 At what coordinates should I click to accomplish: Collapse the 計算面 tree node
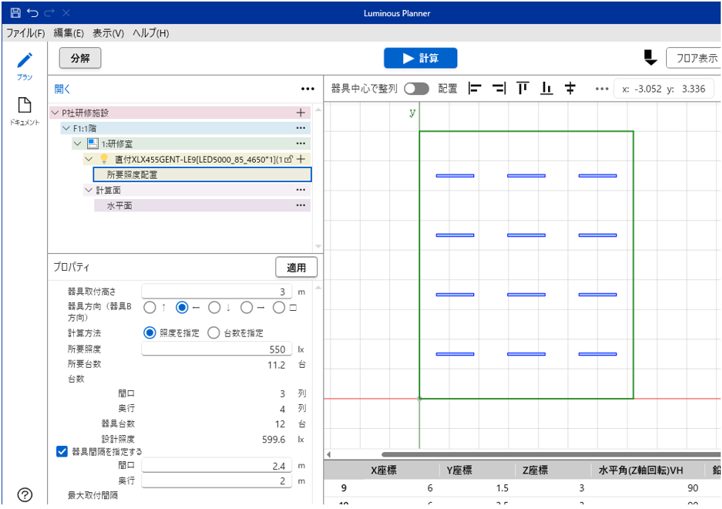point(88,189)
